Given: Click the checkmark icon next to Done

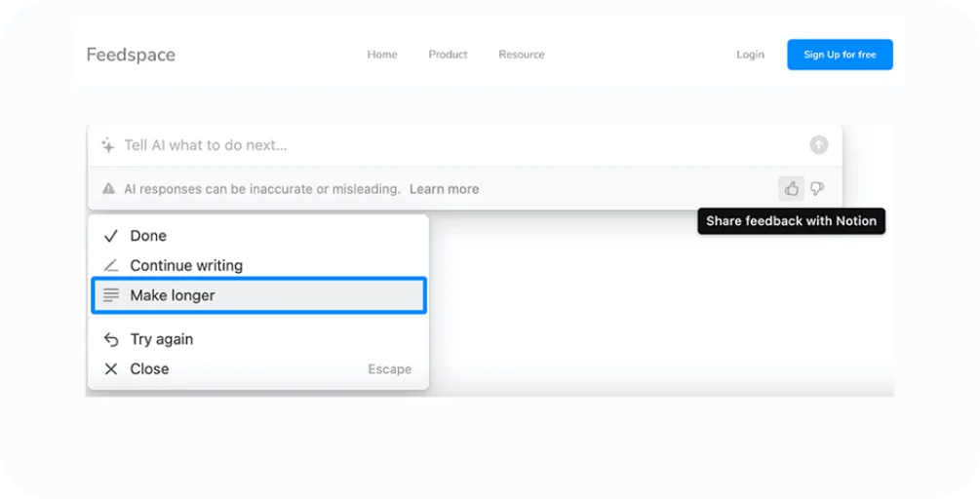Looking at the screenshot, I should [x=110, y=236].
